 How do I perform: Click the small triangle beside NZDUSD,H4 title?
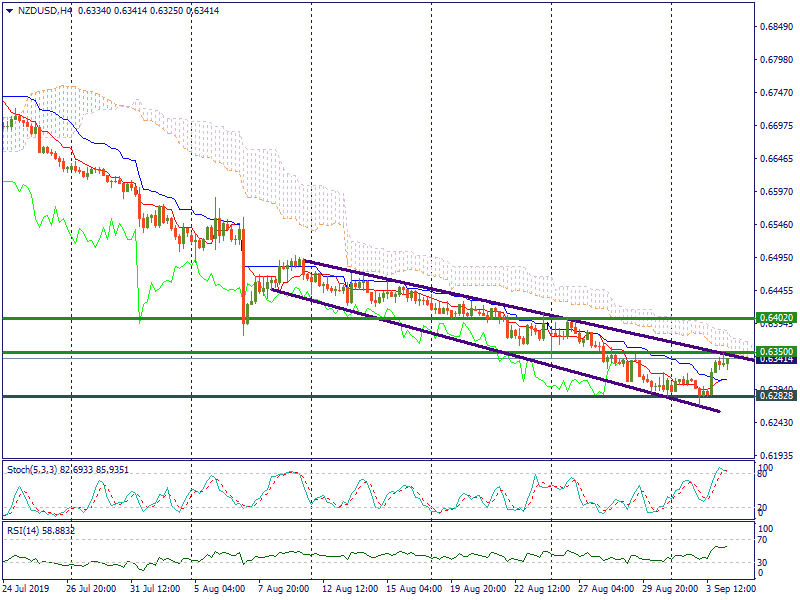tap(10, 11)
